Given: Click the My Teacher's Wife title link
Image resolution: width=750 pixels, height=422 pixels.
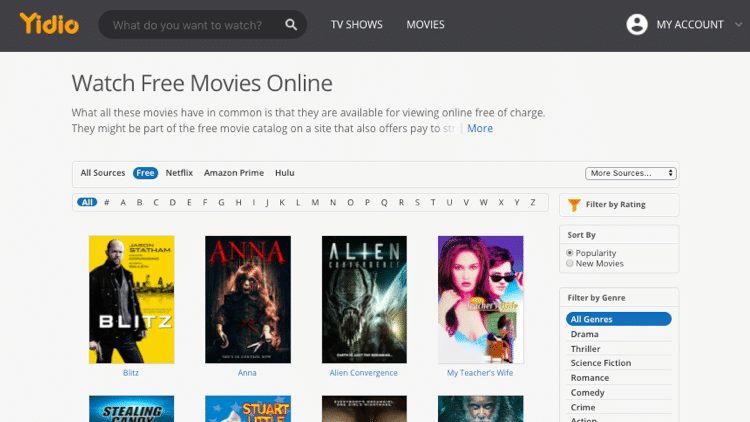Looking at the screenshot, I should 480,373.
